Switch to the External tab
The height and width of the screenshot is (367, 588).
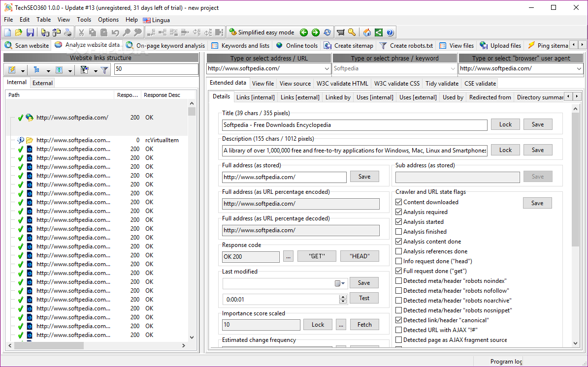coord(42,83)
